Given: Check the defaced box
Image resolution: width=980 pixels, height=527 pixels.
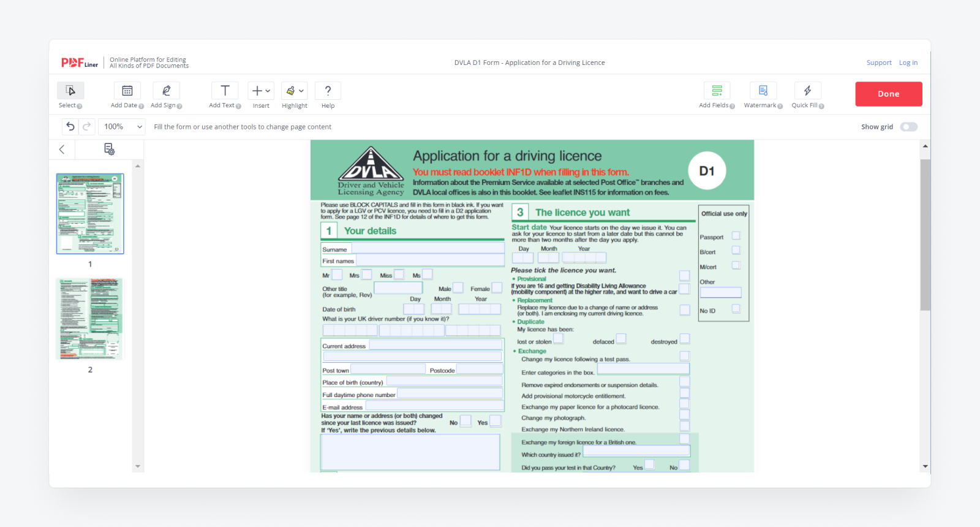Looking at the screenshot, I should [621, 339].
